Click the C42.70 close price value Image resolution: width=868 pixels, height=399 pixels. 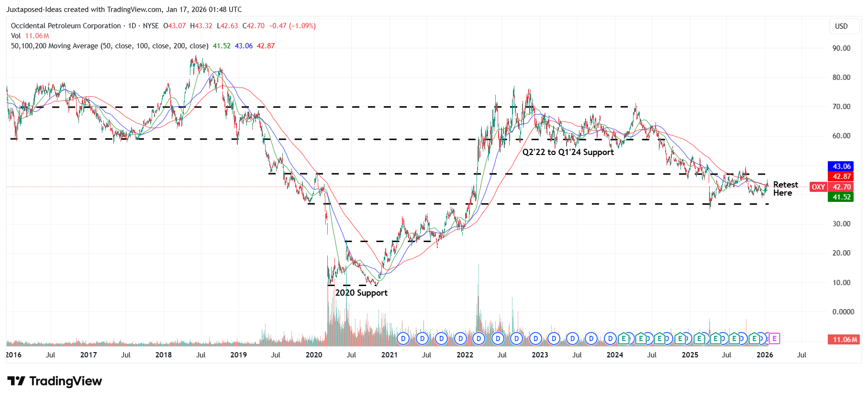point(254,26)
